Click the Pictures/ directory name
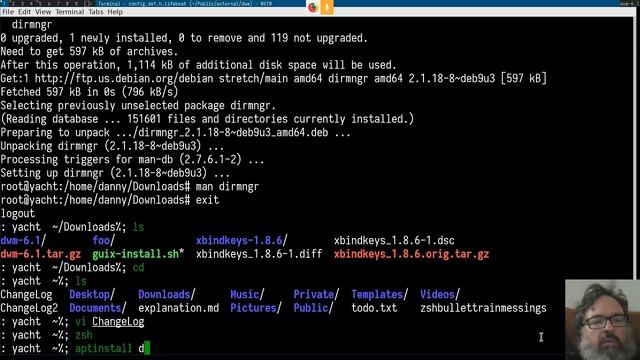This screenshot has width=640, height=360. tap(256, 308)
